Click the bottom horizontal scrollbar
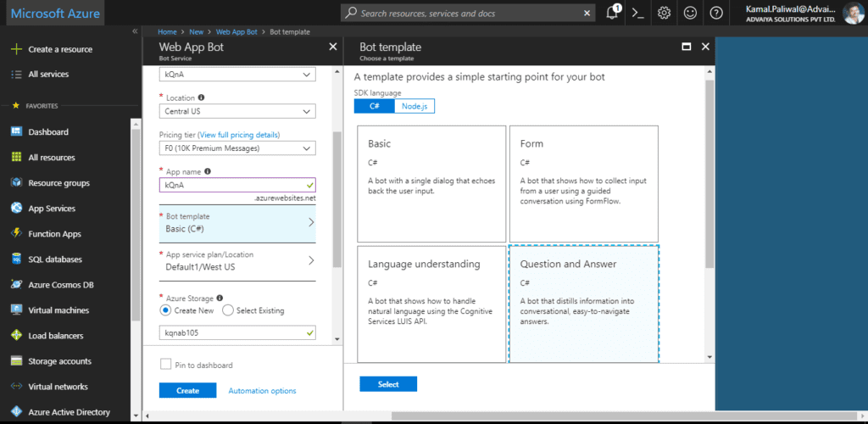This screenshot has height=424, width=868. point(625,416)
